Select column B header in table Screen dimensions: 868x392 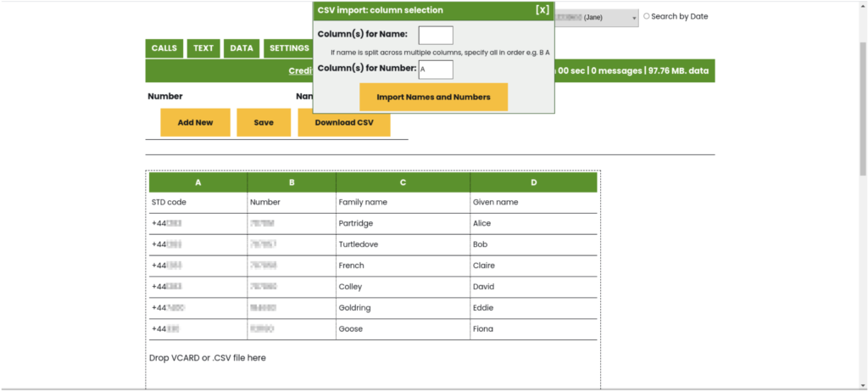click(292, 182)
